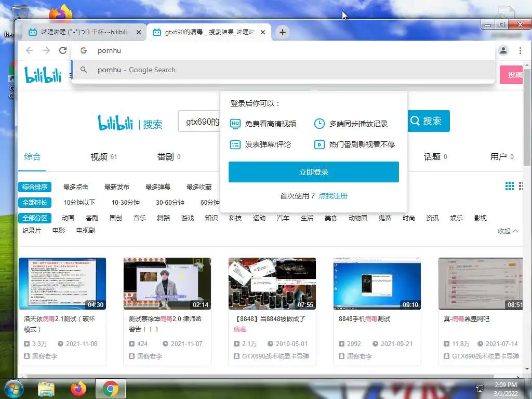Image resolution: width=532 pixels, height=399 pixels.
Task: Switch to grid view layout icon
Action: coord(509,186)
